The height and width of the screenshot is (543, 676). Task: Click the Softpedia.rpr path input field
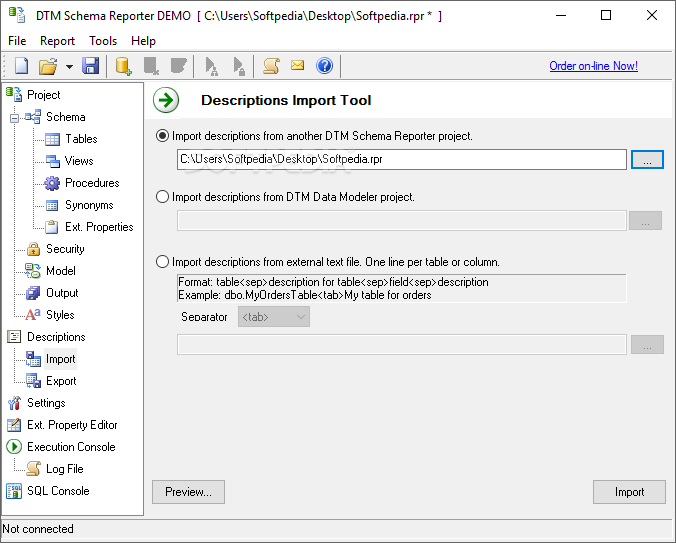click(401, 159)
